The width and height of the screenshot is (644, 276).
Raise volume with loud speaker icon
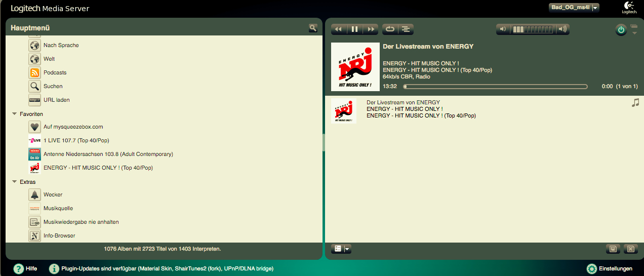[563, 29]
